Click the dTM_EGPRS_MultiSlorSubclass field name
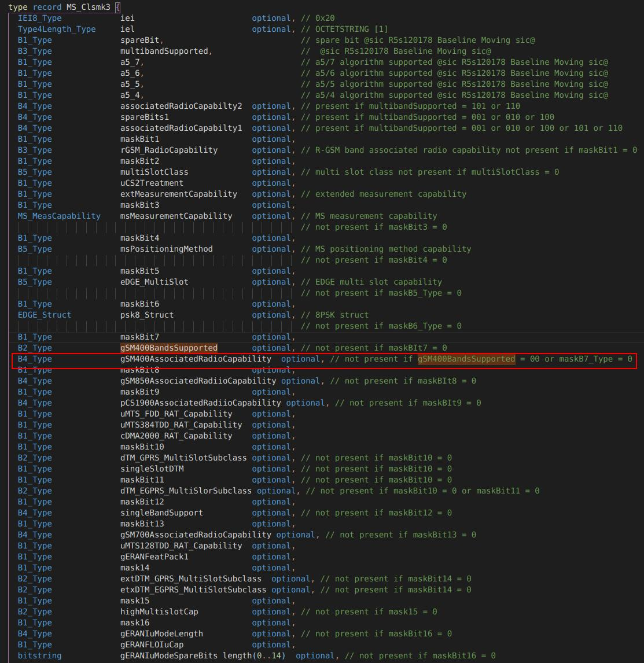Image resolution: width=644 pixels, height=663 pixels. [x=186, y=491]
